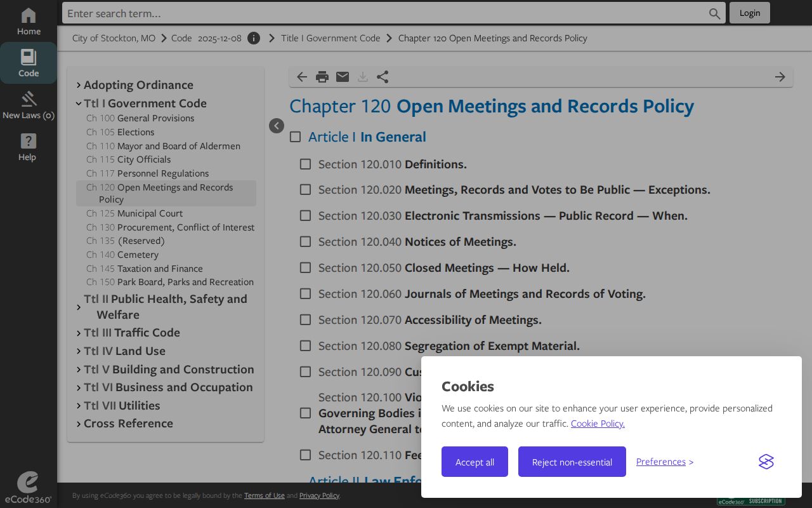The width and height of the screenshot is (812, 508).
Task: Click the Code breadcrumb link
Action: 181,38
